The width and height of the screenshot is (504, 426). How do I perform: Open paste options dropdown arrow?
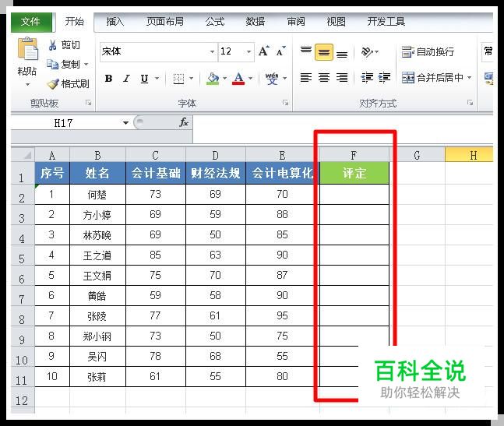[27, 84]
